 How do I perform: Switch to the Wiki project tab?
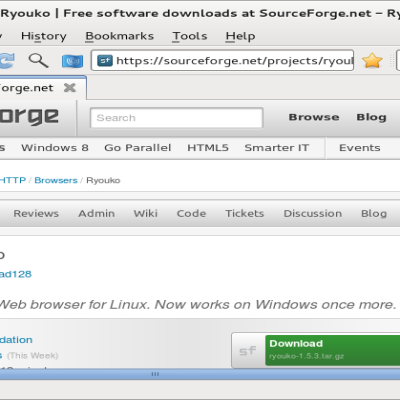tap(145, 213)
